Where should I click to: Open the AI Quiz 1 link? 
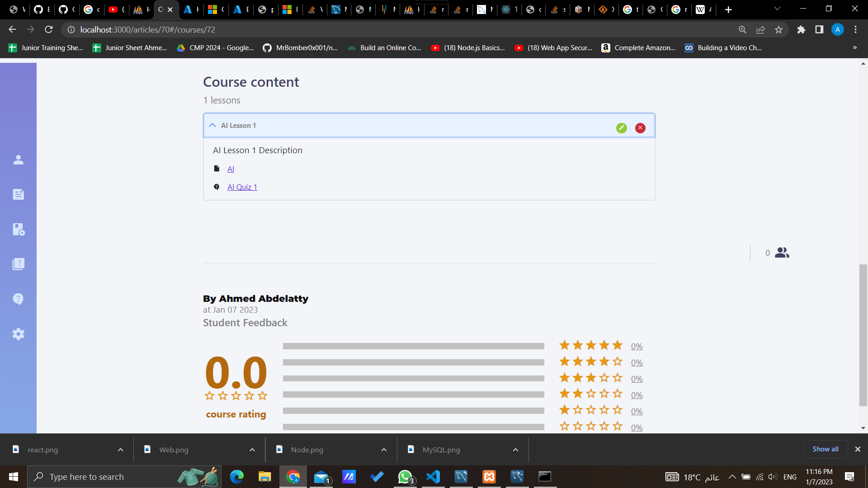242,187
